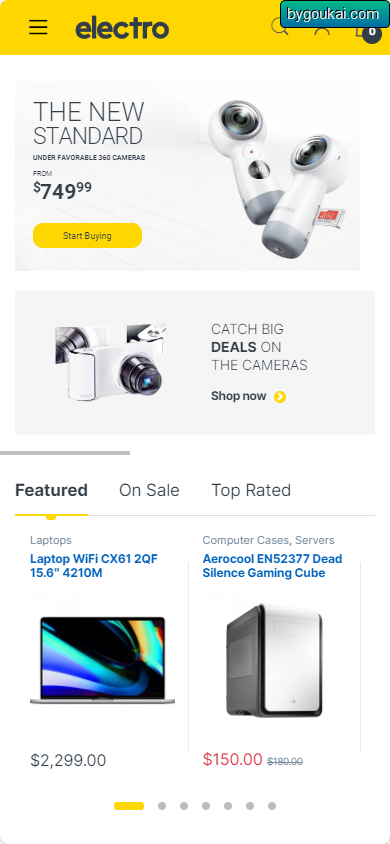Open the search magnifier icon
The width and height of the screenshot is (390, 844).
coord(280,27)
